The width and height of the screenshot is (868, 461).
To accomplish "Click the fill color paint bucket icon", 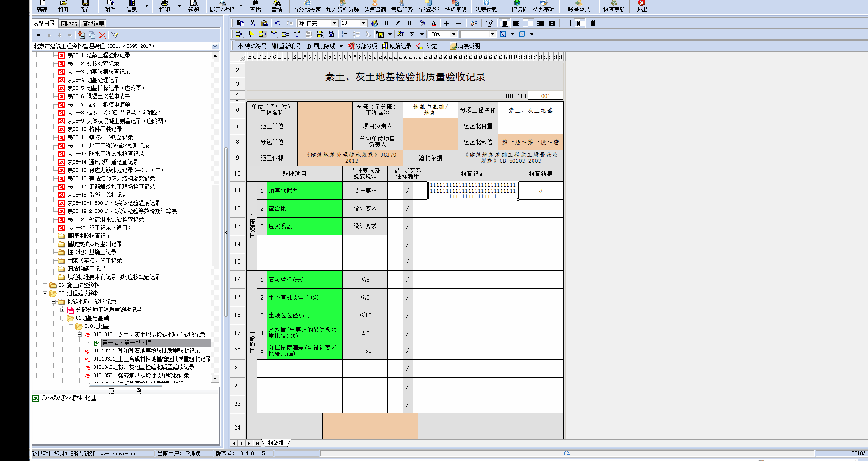I will click(422, 23).
